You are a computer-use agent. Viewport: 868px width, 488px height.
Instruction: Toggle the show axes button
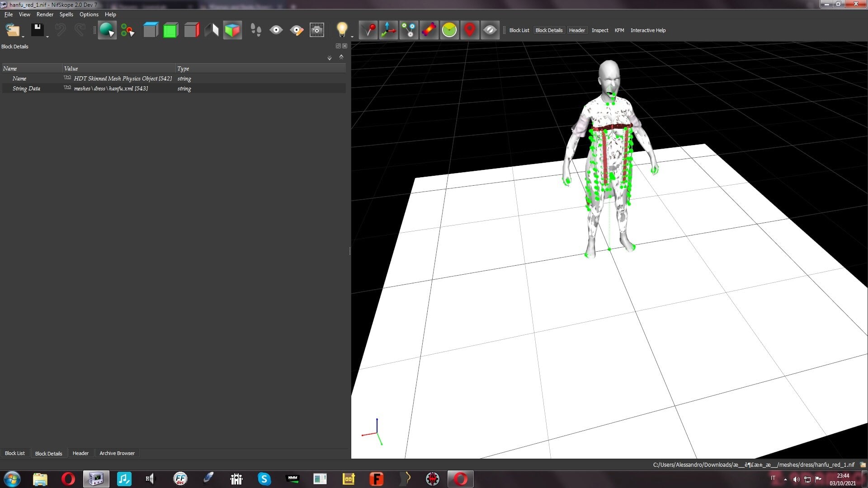click(x=388, y=30)
